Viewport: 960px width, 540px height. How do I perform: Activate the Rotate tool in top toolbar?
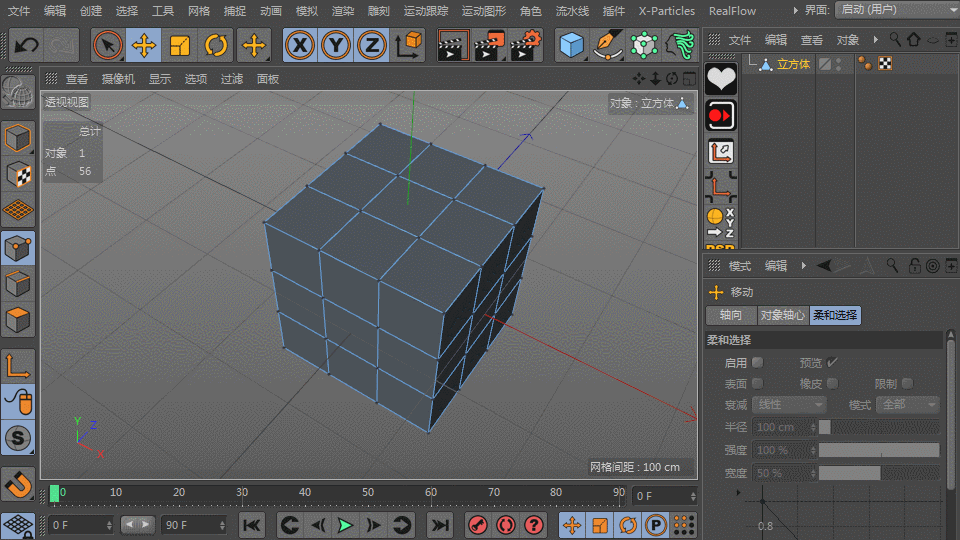click(x=216, y=45)
